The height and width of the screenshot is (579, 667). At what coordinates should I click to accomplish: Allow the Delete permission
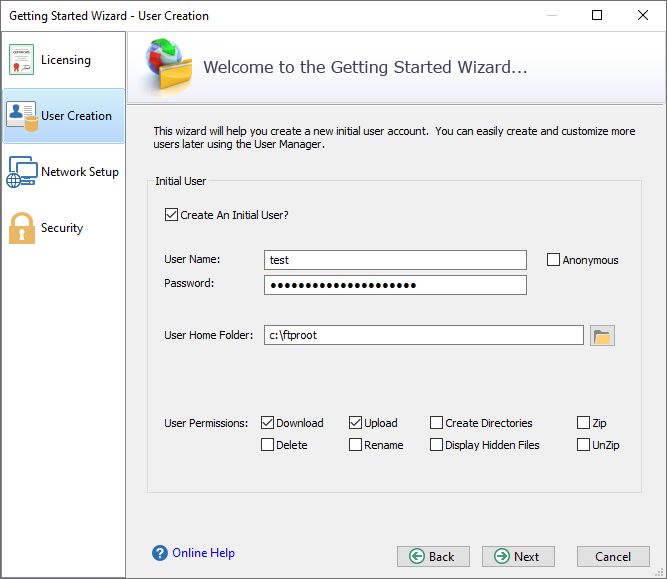point(267,445)
